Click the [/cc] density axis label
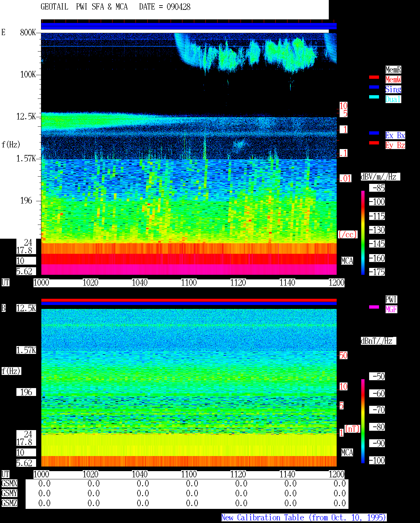This screenshot has width=420, height=523. pyautogui.click(x=347, y=234)
